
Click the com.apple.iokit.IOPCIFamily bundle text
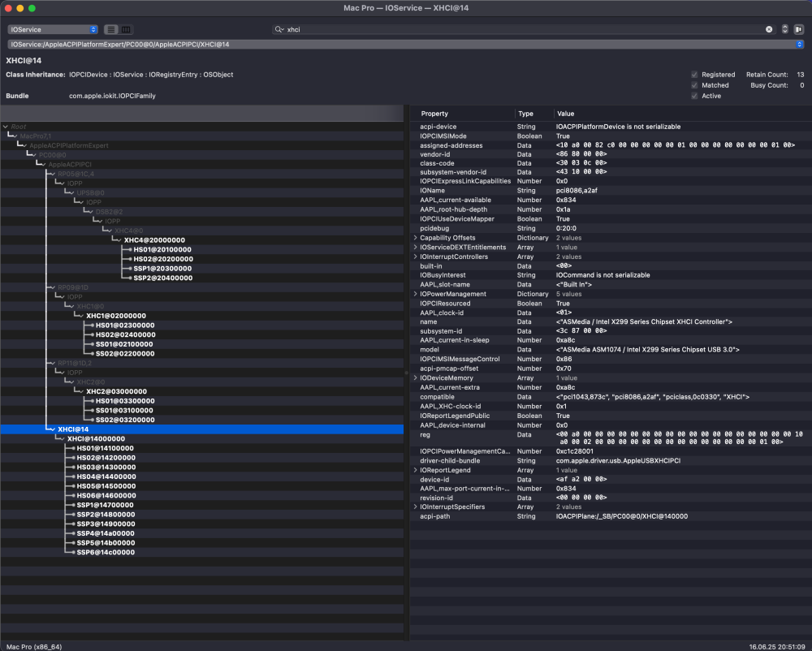112,96
